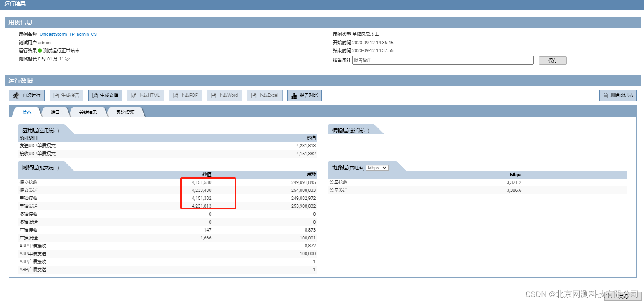Open the Mbps throughput unit dropdown
Viewport: 644px width, 302px height.
(377, 168)
